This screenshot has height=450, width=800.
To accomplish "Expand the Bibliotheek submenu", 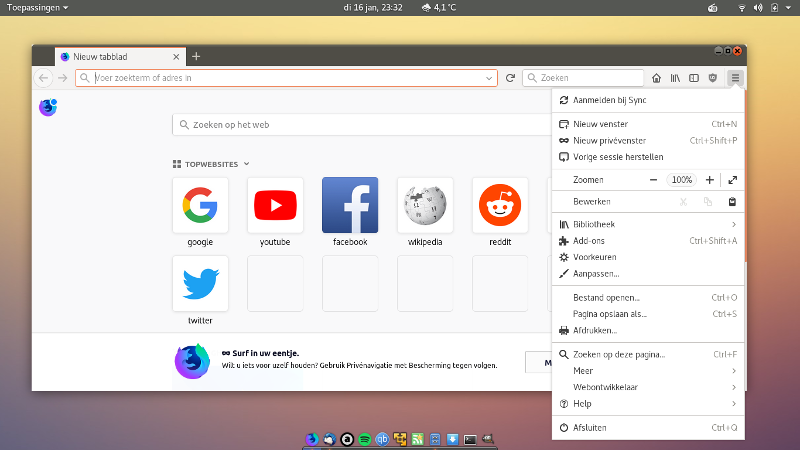I will [648, 224].
